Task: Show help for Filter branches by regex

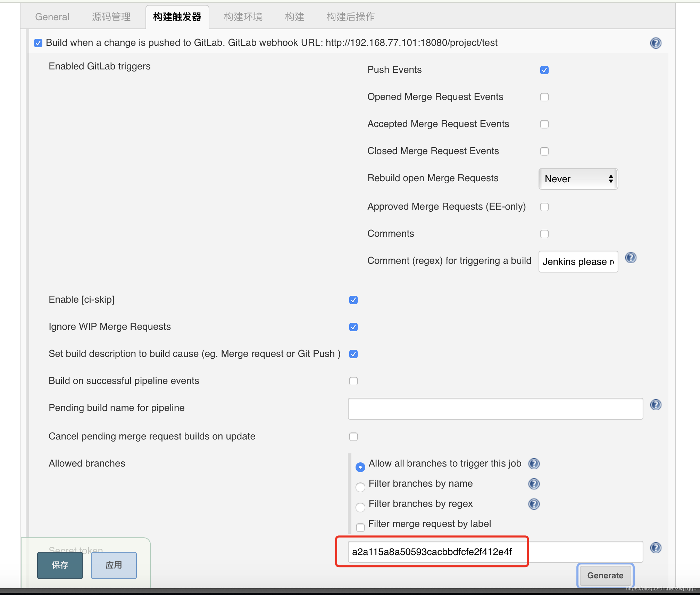Action: click(534, 504)
